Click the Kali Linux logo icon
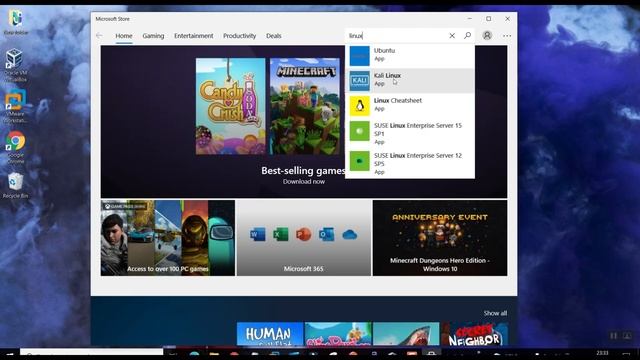This screenshot has width=640, height=360. (x=360, y=80)
